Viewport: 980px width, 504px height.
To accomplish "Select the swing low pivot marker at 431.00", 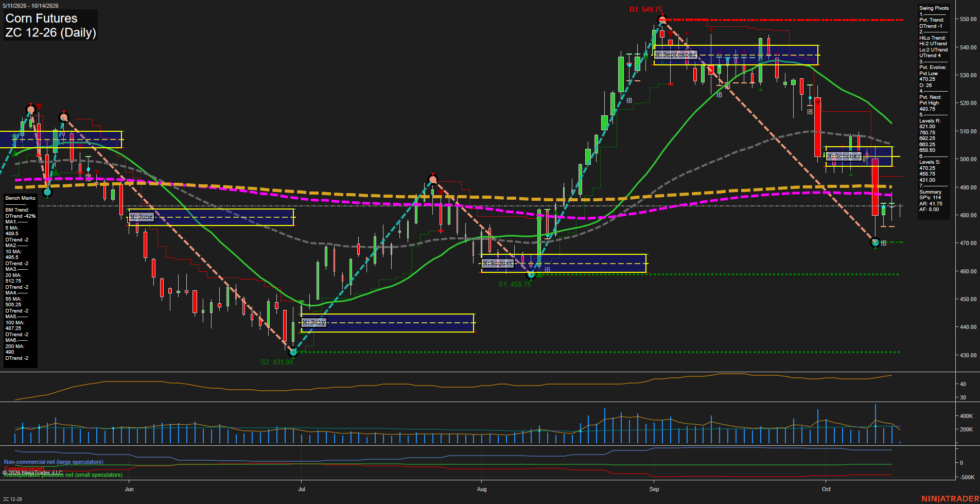I will (x=293, y=352).
